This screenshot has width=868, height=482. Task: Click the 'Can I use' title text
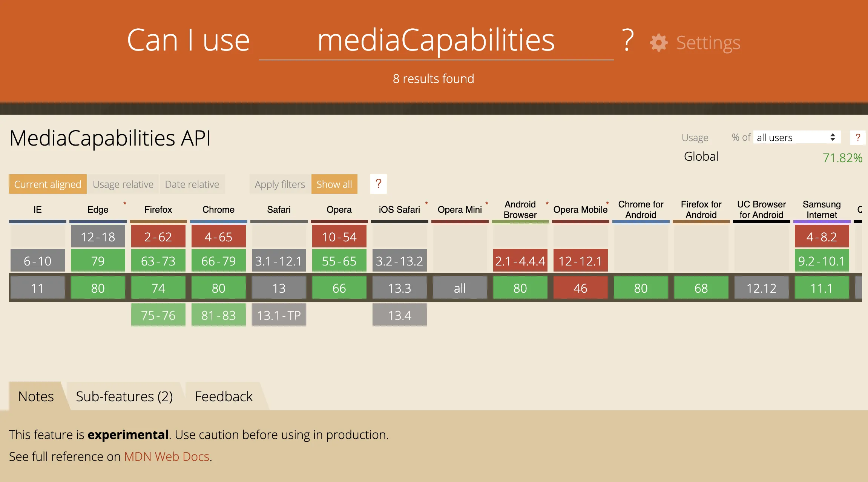pos(189,40)
